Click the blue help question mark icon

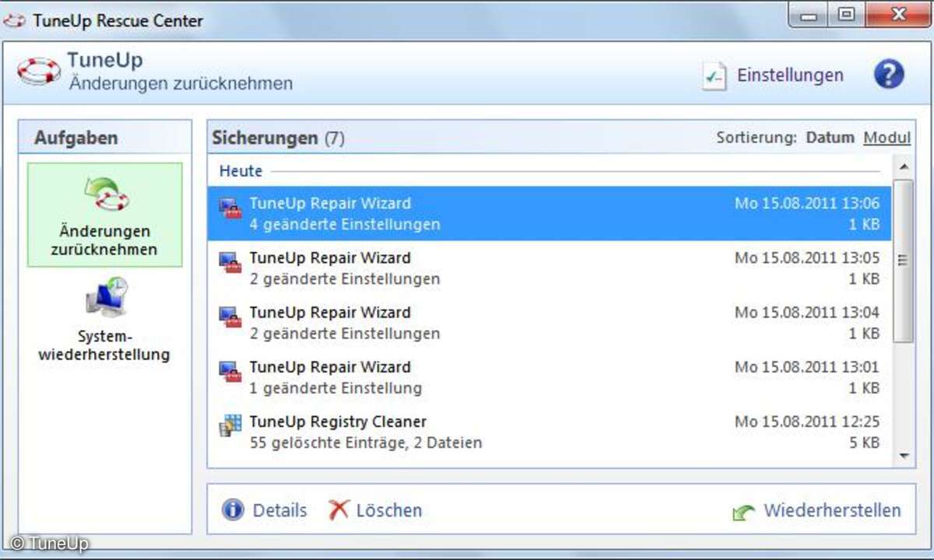coord(889,75)
